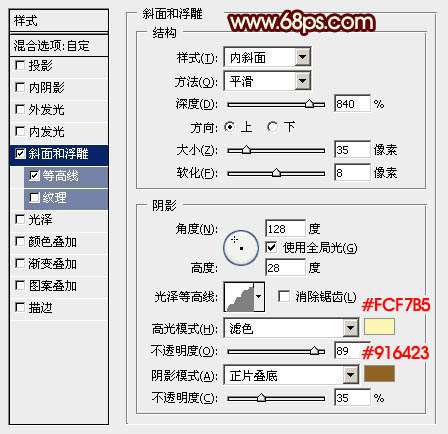Select 混合选项:自定 in the styles list
The width and height of the screenshot is (448, 434).
59,46
